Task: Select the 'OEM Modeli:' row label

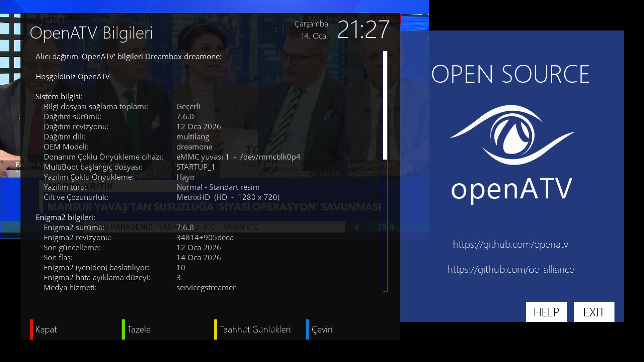Action: pos(66,147)
